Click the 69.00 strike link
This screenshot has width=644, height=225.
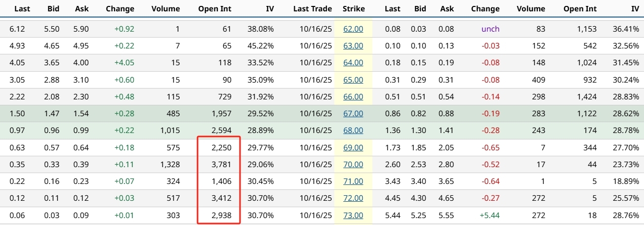tap(353, 147)
